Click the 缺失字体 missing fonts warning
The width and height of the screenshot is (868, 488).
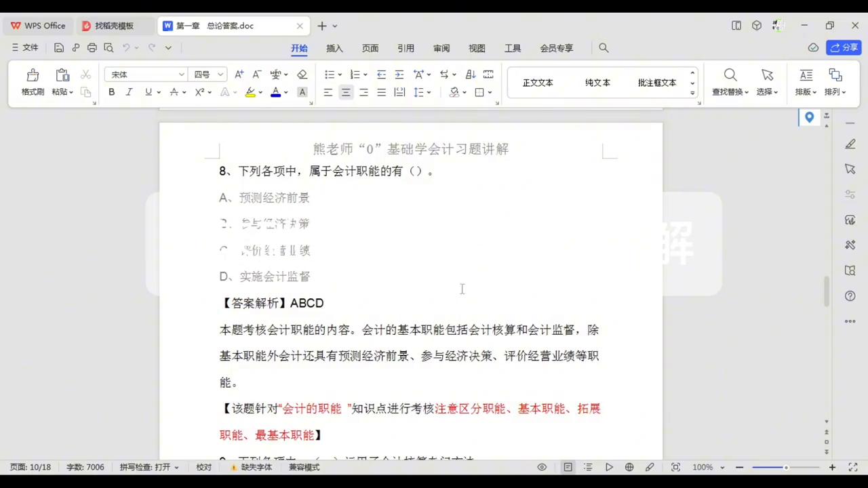click(256, 467)
